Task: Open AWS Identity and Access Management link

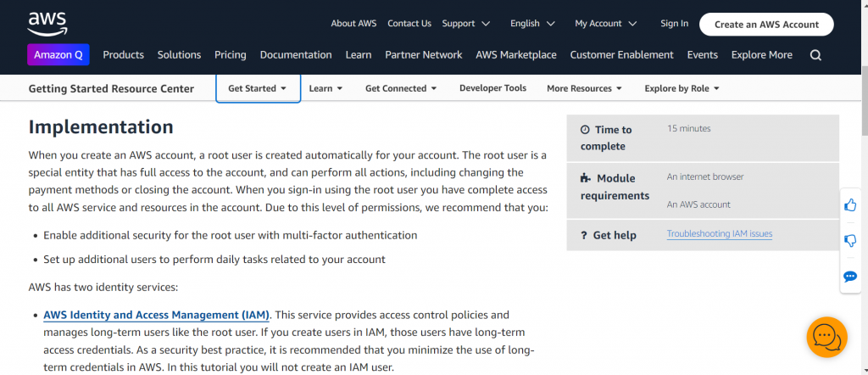Action: 157,315
